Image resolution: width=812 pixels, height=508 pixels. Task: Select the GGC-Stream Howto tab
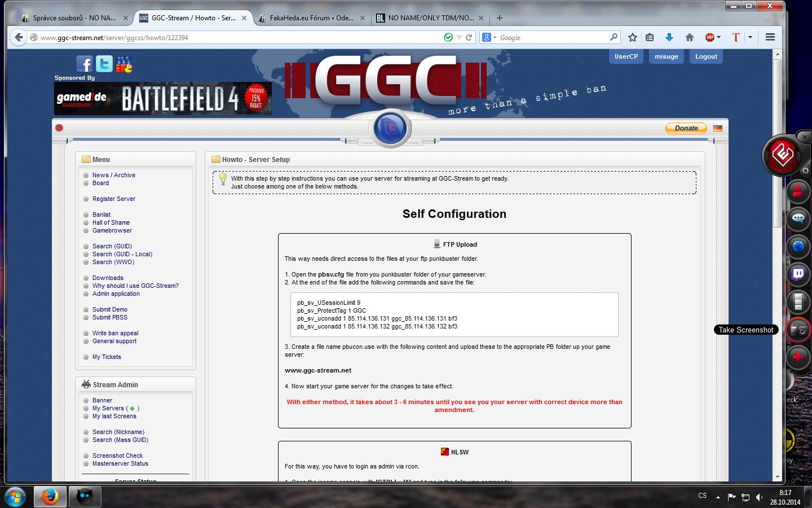[193, 18]
